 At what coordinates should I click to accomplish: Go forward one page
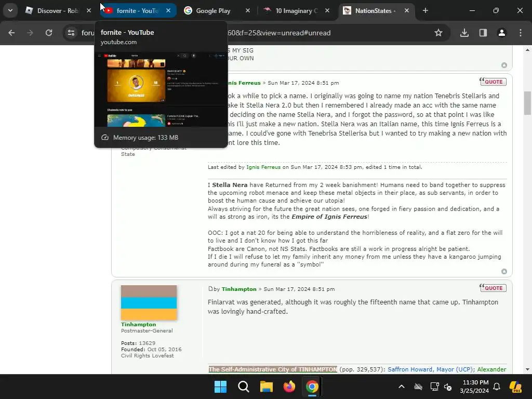(30, 33)
